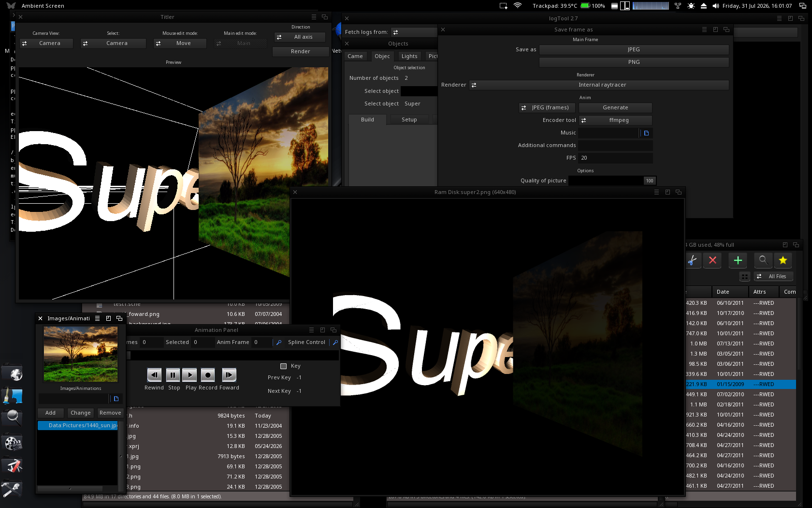Click the bug icon in the top bar

(x=691, y=6)
